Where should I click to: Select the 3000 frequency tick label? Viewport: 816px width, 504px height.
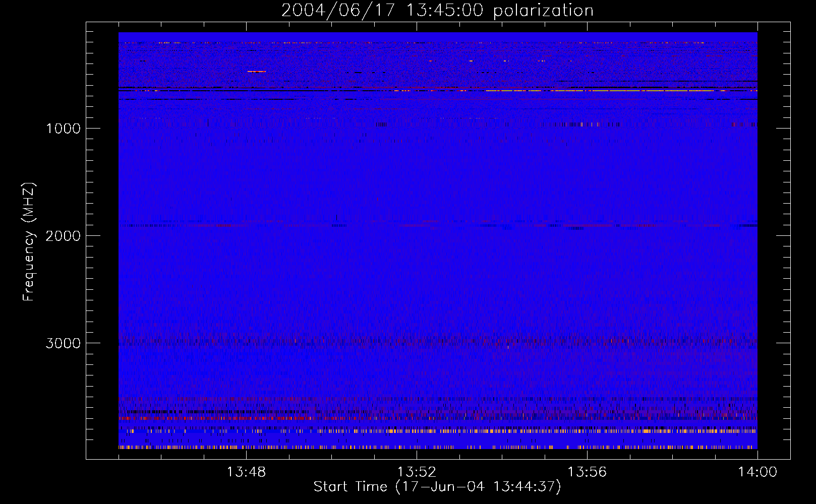(x=64, y=343)
